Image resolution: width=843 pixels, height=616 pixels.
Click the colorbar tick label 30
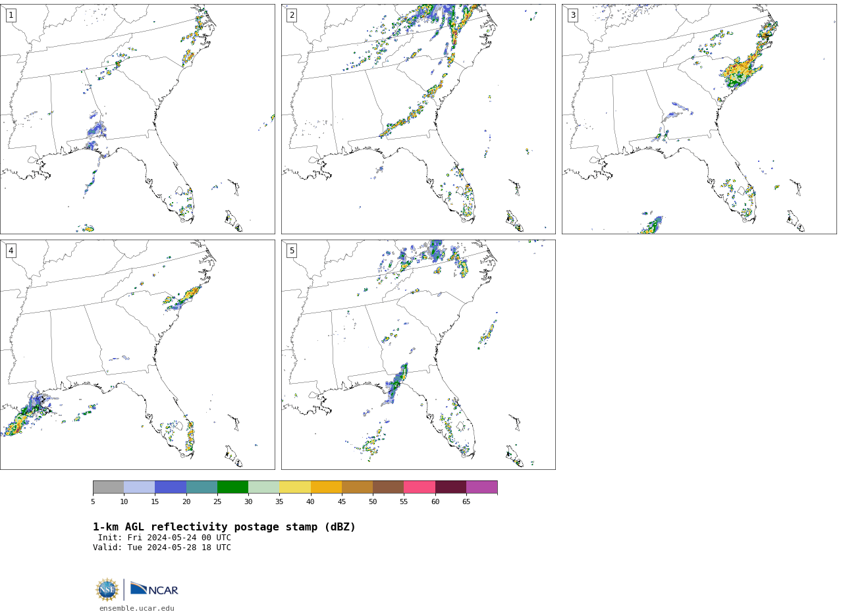pos(248,502)
